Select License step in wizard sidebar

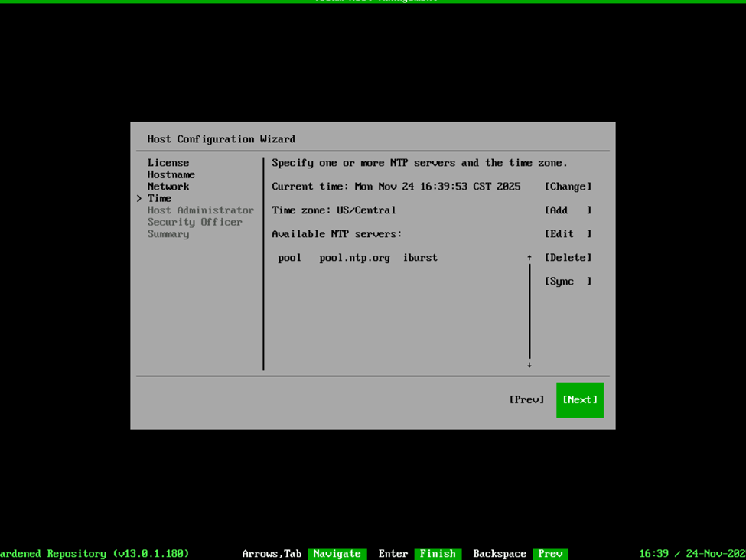[x=168, y=163]
